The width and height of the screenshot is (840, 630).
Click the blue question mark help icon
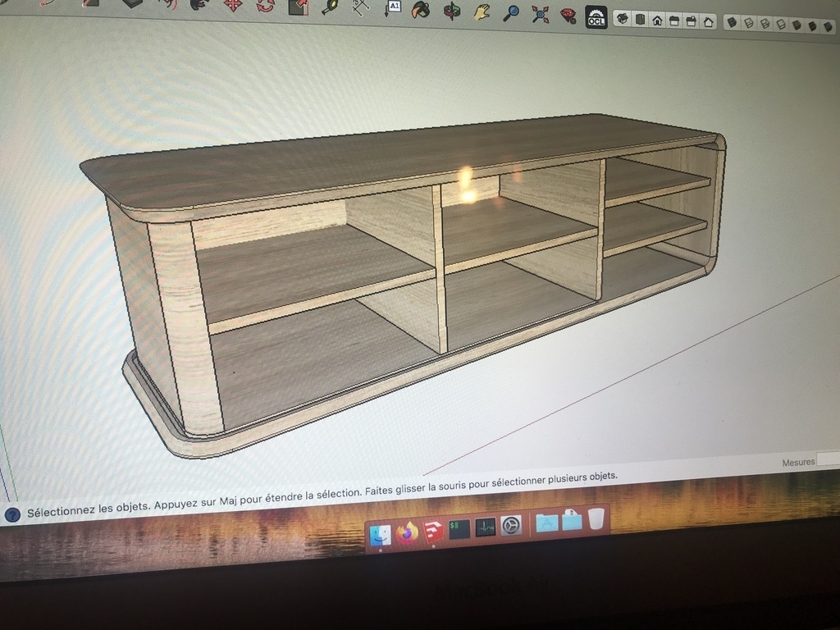pos(12,514)
